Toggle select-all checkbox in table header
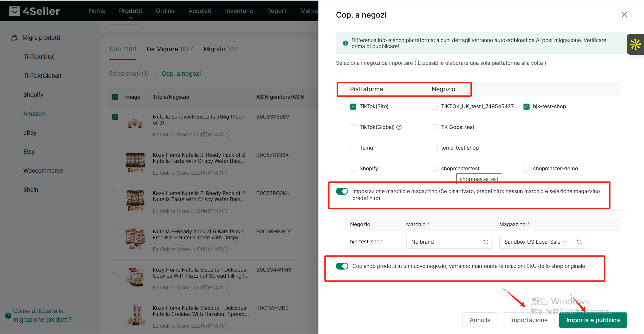 [115, 97]
